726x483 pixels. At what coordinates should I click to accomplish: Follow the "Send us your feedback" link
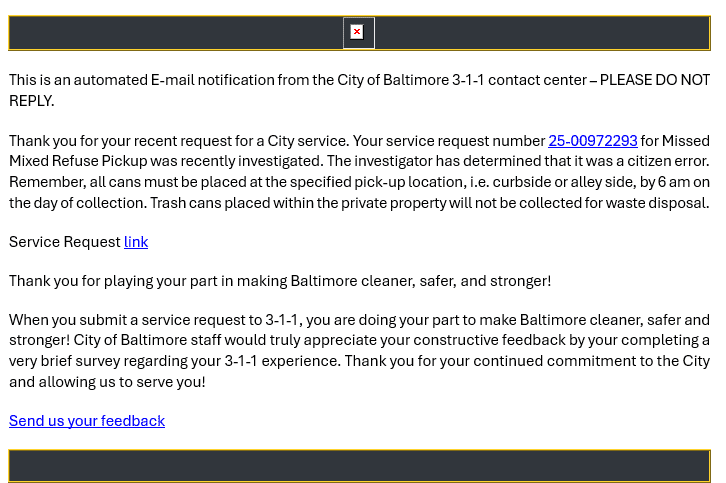[87, 421]
